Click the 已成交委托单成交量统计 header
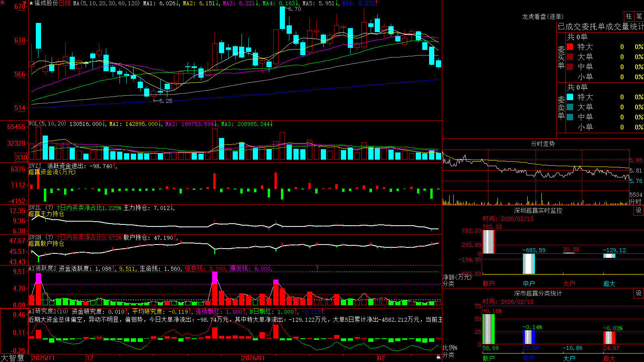Viewport: 644px width, 362px height. (x=601, y=27)
